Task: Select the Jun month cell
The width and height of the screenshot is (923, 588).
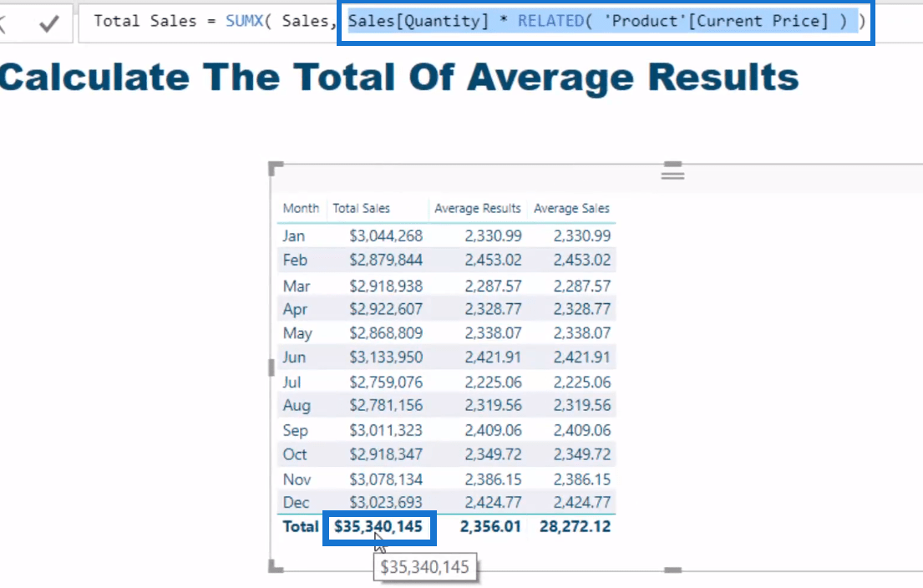Action: [294, 357]
